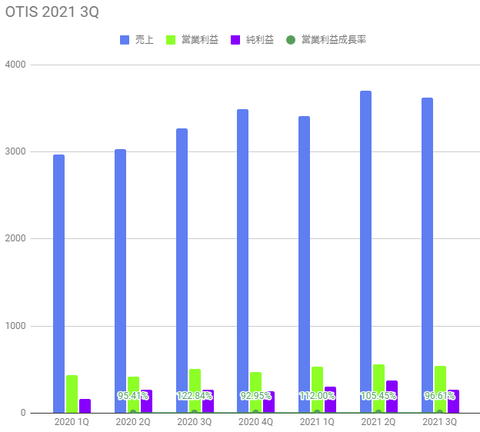Image resolution: width=480 pixels, height=432 pixels.
Task: Click the green operating profit bar for 2020 1Q
Action: [x=72, y=394]
